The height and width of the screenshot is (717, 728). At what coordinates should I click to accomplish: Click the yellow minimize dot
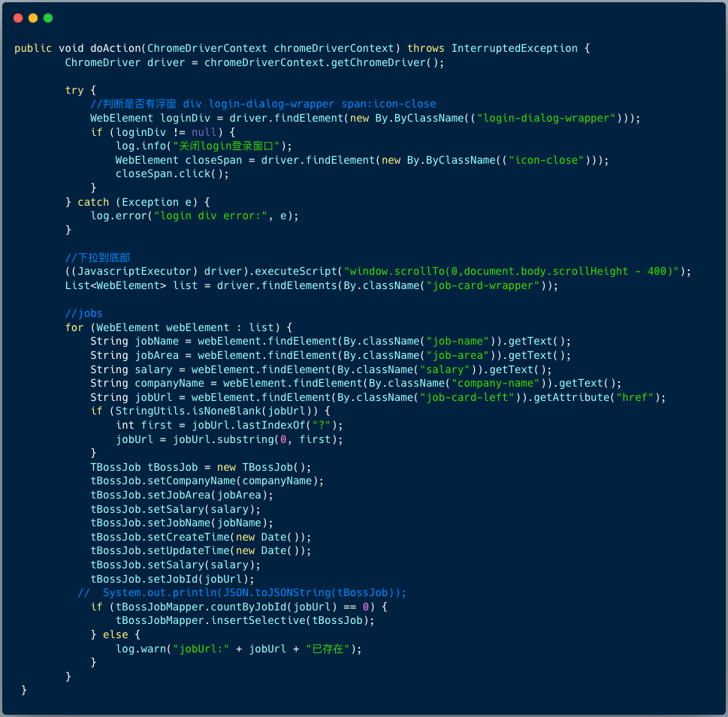[33, 18]
